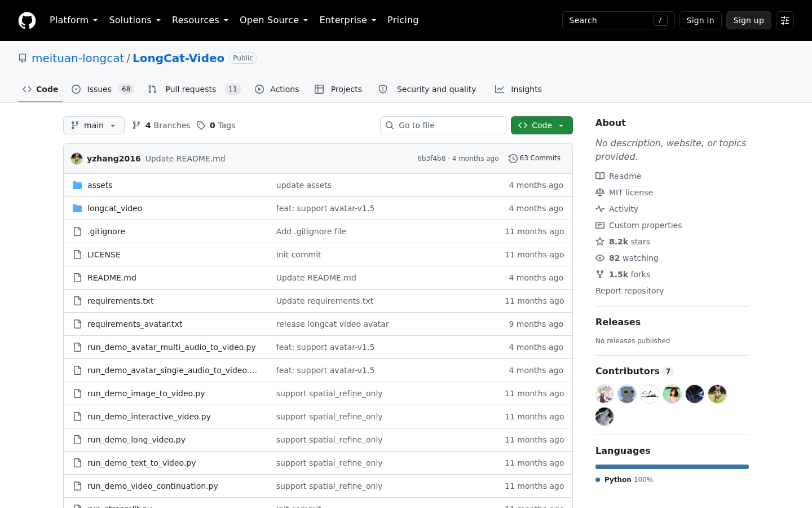Open the Releases heading link
Screen dimensions: 812x508
coord(618,322)
